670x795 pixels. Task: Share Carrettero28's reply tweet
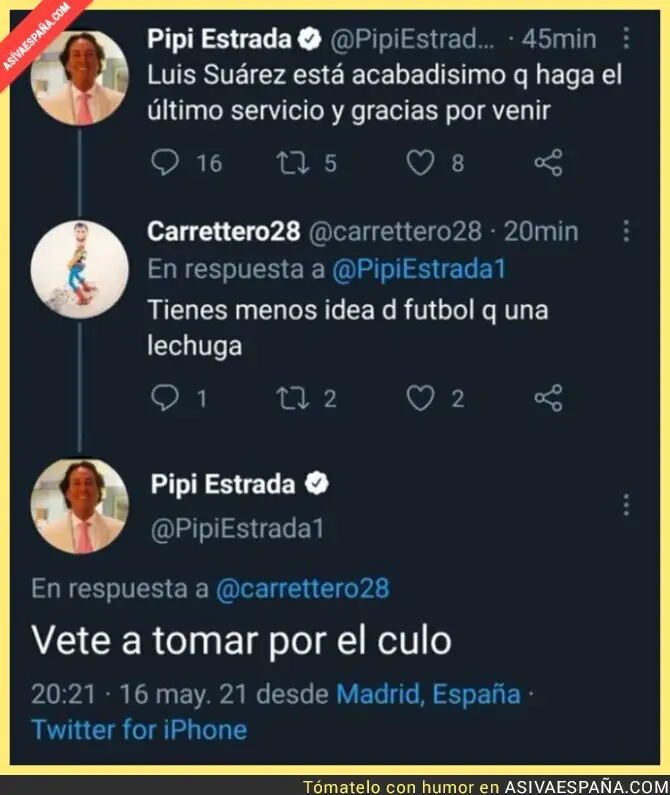tap(548, 398)
